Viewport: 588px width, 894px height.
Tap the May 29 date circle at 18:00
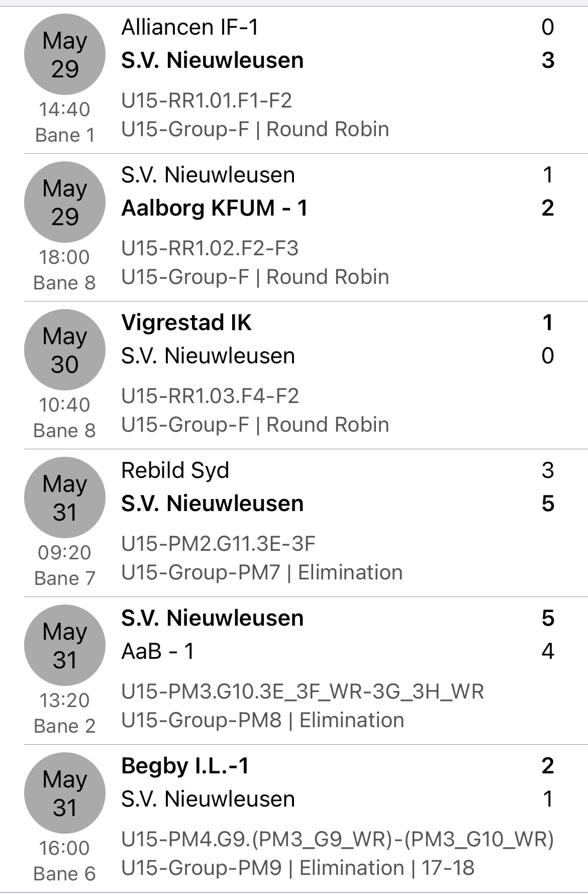click(65, 202)
